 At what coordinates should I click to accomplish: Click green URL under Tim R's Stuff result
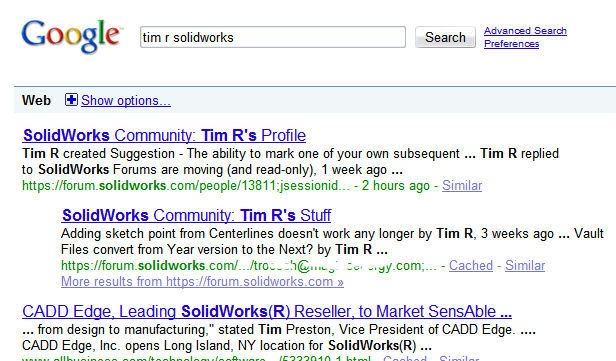tap(249, 266)
